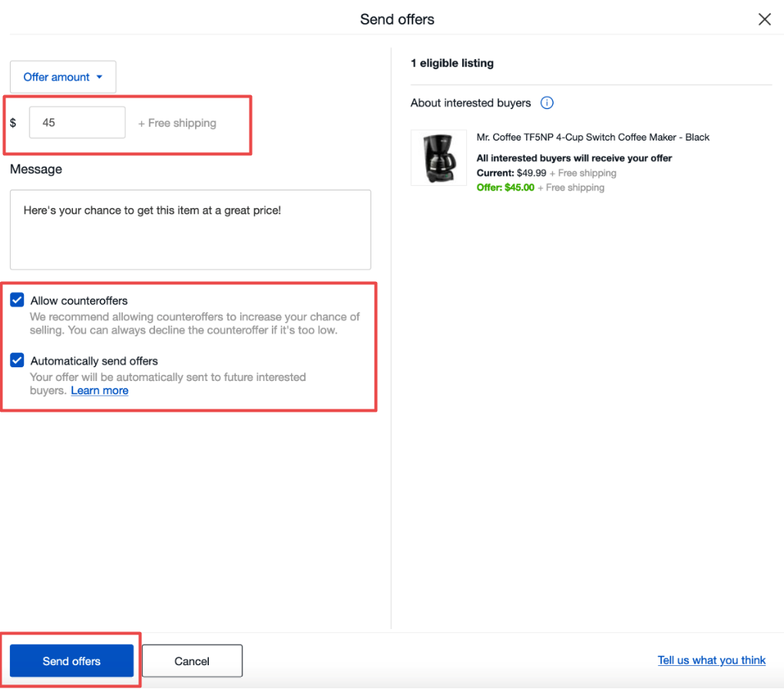Uncheck the Allow counteroffers checkbox

pyautogui.click(x=17, y=300)
